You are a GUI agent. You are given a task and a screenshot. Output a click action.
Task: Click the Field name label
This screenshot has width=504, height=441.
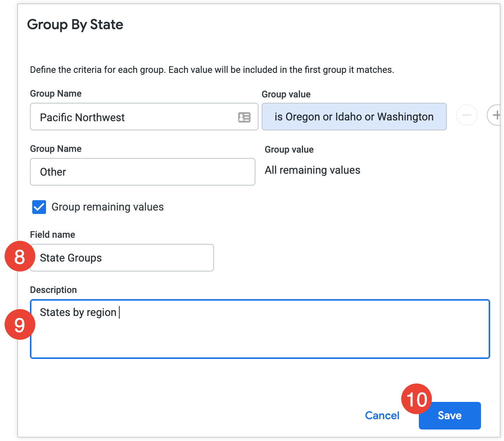(x=53, y=234)
